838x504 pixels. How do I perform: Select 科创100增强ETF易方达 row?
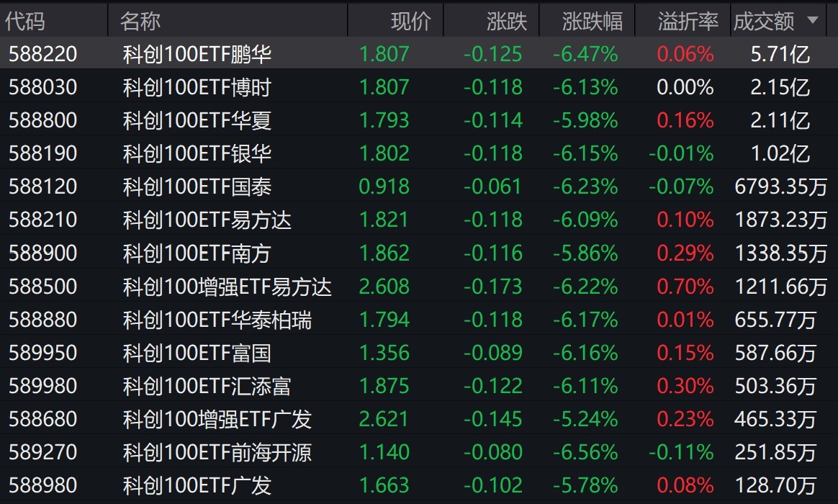(x=419, y=287)
